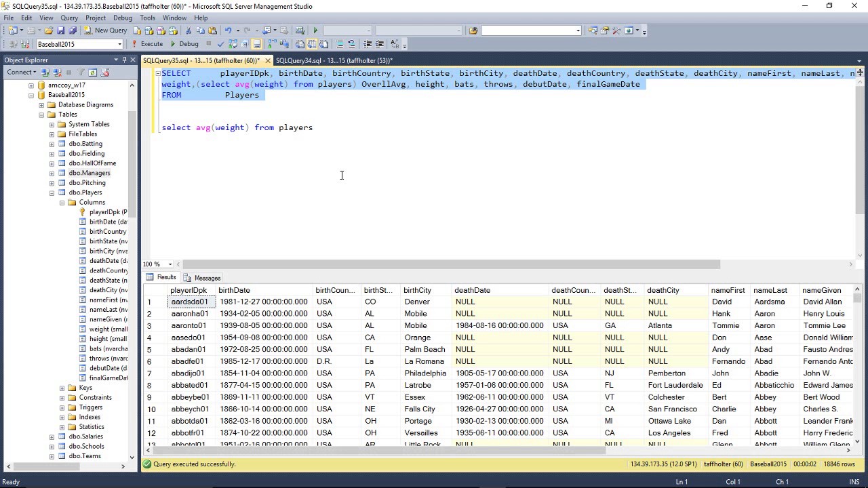Close the SQLQuery35.sql tab

(267, 61)
